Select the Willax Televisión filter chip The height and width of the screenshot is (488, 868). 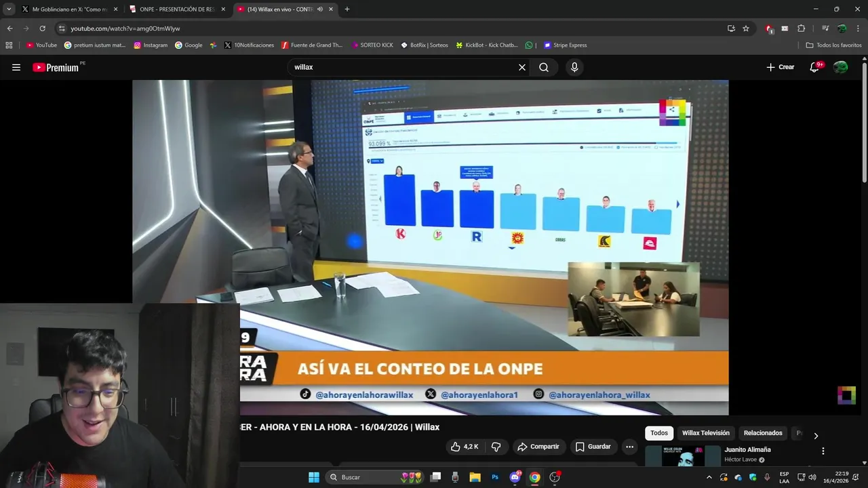706,433
